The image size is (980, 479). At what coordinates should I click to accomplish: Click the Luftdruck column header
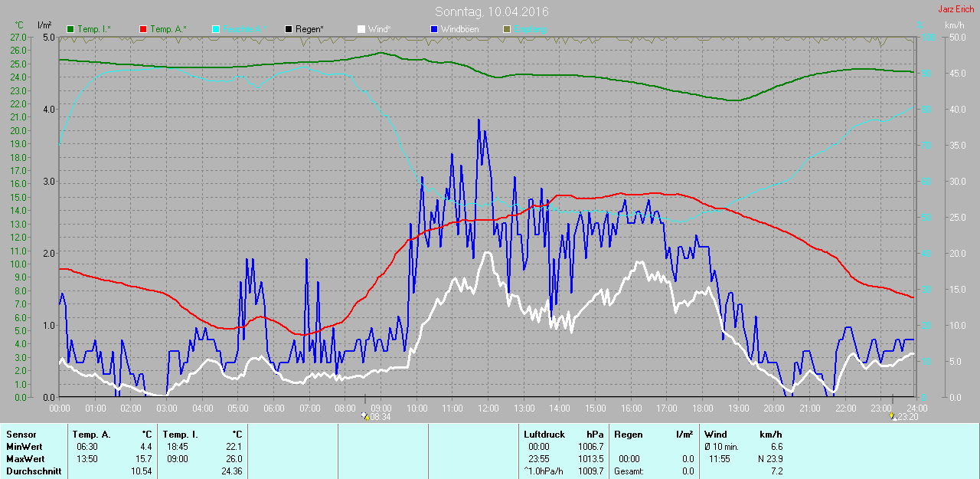click(x=544, y=435)
